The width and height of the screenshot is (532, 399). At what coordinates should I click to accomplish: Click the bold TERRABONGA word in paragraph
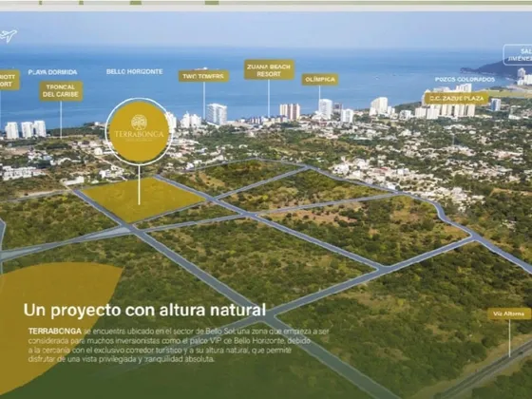(55, 332)
